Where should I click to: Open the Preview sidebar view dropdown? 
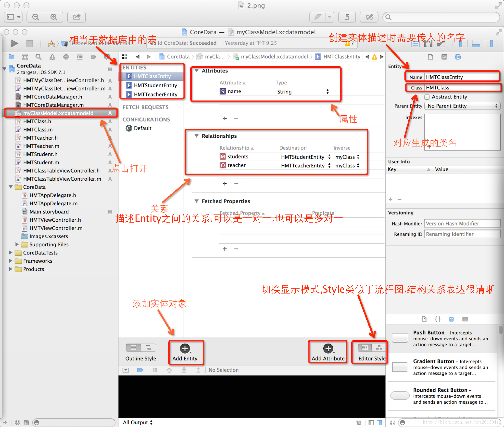pos(13,17)
